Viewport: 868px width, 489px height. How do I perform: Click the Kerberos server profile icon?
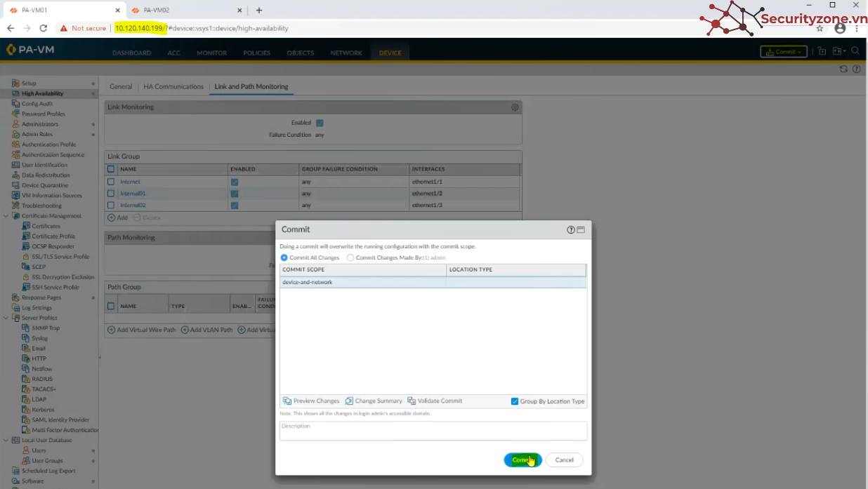(26, 410)
